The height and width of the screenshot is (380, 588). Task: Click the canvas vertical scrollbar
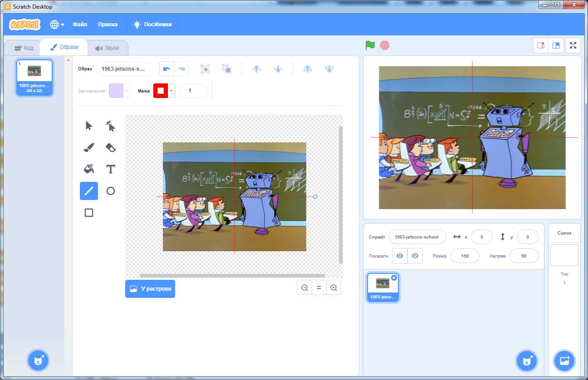(341, 195)
